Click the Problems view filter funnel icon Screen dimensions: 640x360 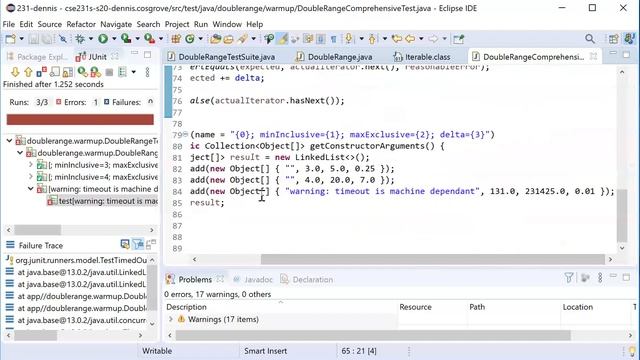point(569,278)
